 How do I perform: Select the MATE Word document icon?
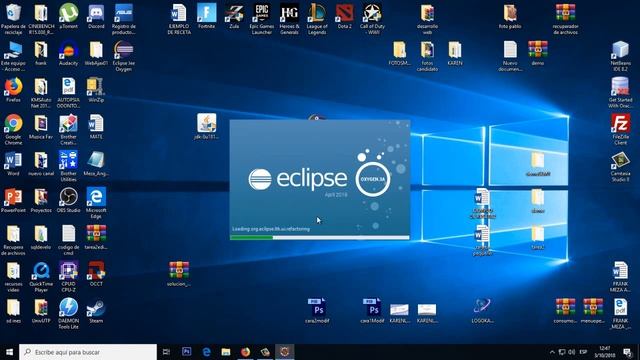point(96,127)
